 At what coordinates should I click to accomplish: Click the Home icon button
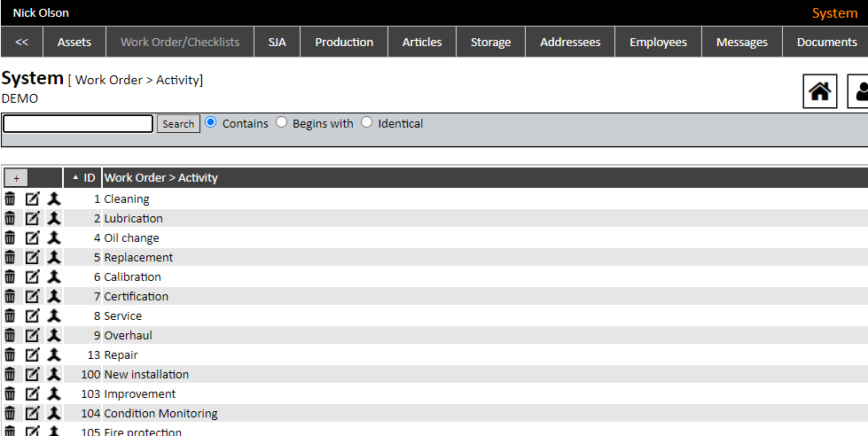[820, 91]
